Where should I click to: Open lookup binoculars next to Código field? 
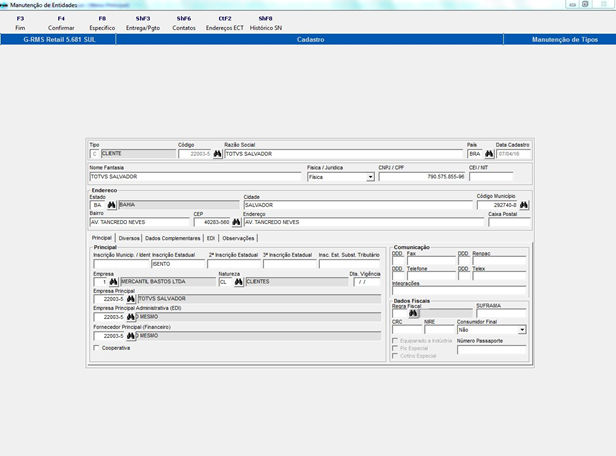217,154
